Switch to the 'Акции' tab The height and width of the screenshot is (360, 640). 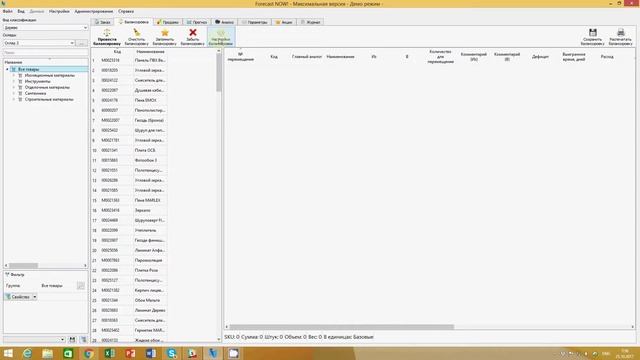[x=284, y=22]
